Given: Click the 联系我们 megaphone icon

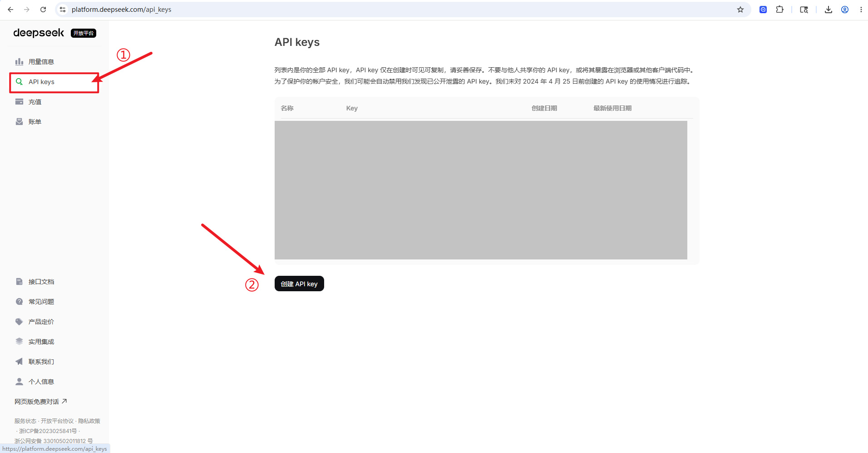Looking at the screenshot, I should point(19,362).
